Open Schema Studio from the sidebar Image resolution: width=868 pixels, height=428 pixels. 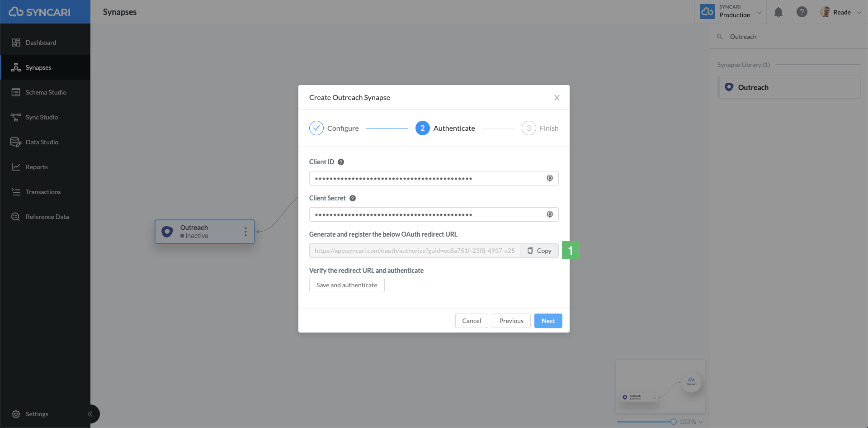pyautogui.click(x=45, y=92)
